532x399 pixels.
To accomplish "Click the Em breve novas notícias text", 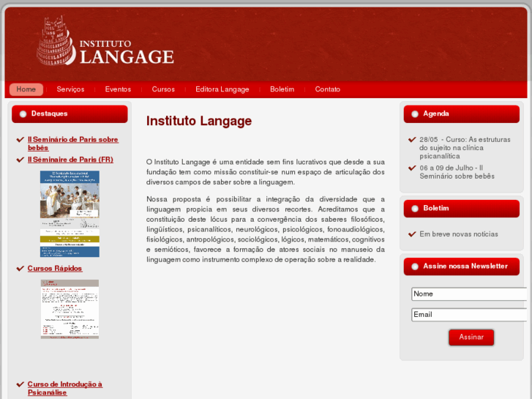I will click(x=459, y=234).
